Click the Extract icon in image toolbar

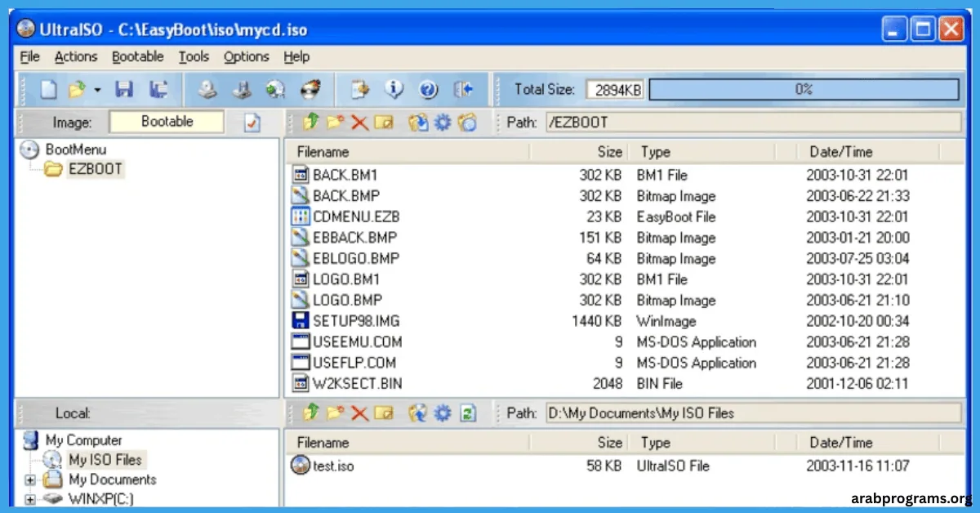pyautogui.click(x=418, y=123)
